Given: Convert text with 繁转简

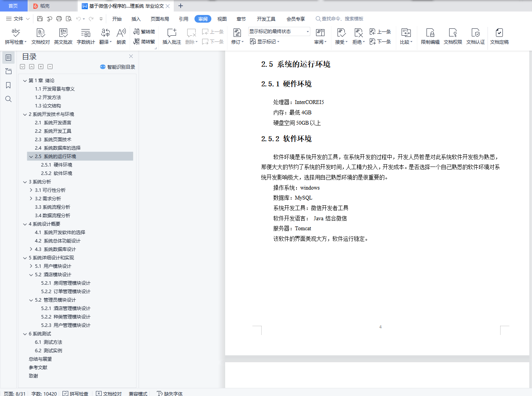Looking at the screenshot, I should pos(144,32).
